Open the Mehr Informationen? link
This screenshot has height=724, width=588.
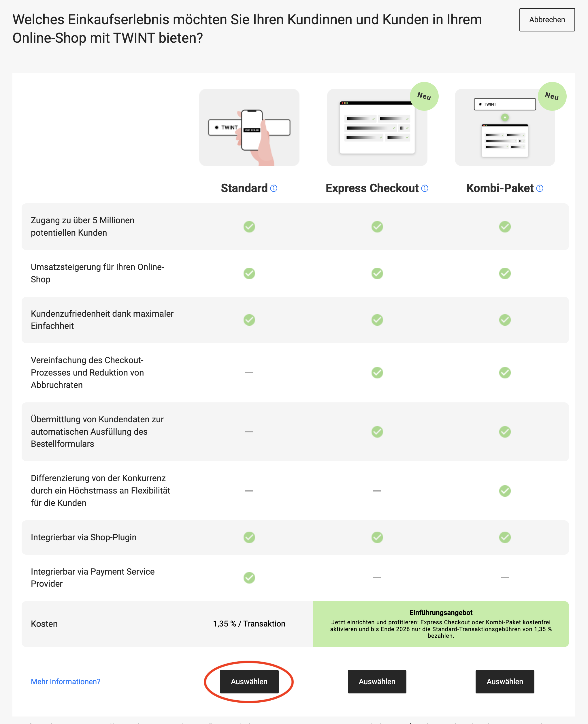[66, 682]
